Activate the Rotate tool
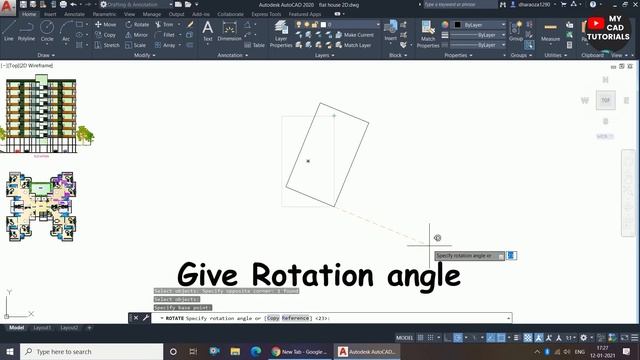640x360 pixels. click(x=137, y=24)
